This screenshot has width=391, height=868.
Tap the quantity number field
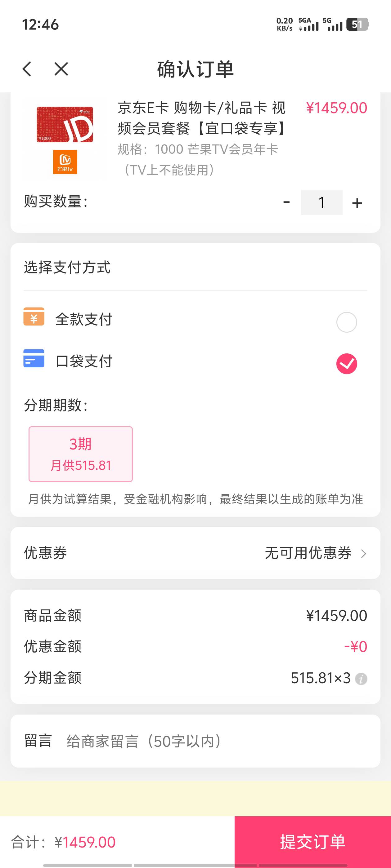point(321,202)
